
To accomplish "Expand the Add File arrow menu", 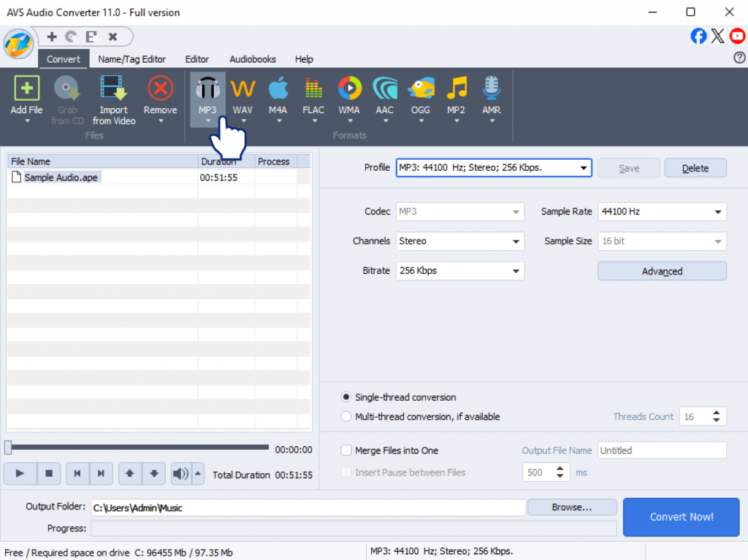I will pos(27,121).
